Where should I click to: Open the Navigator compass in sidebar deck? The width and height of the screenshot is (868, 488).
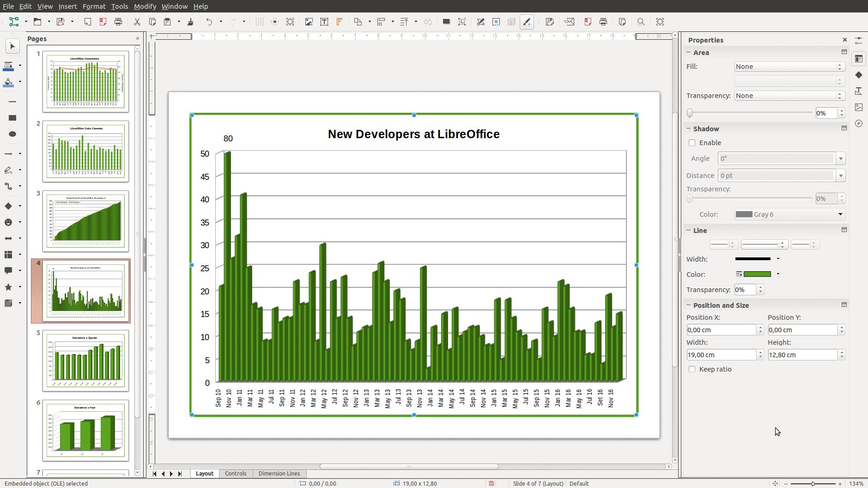pyautogui.click(x=859, y=123)
